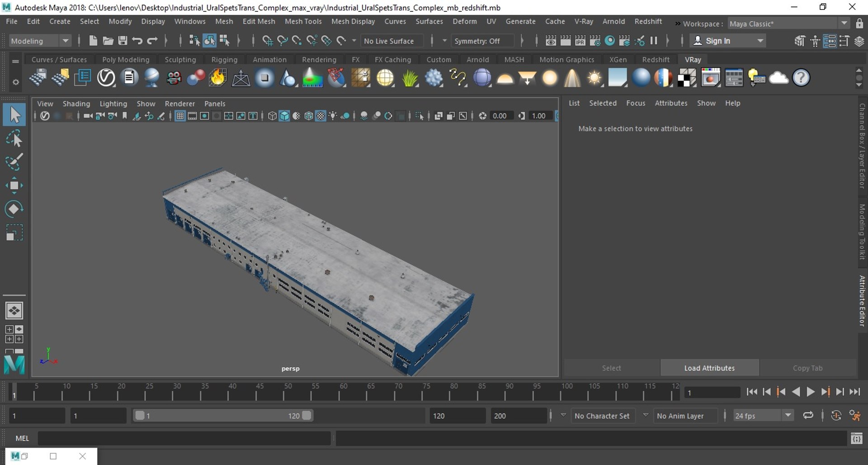Screen dimensions: 868x465
Task: Open the Sign In dropdown
Action: (x=727, y=41)
